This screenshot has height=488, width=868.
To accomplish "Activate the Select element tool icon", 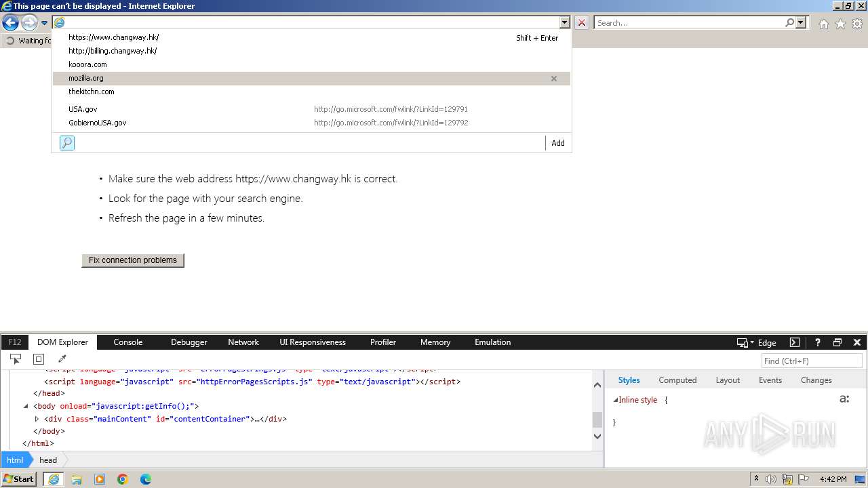I will click(x=16, y=359).
